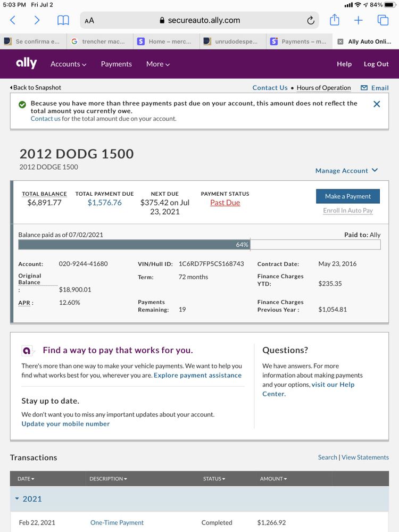399x532 pixels.
Task: Open the Accounts dropdown menu
Action: pos(68,64)
